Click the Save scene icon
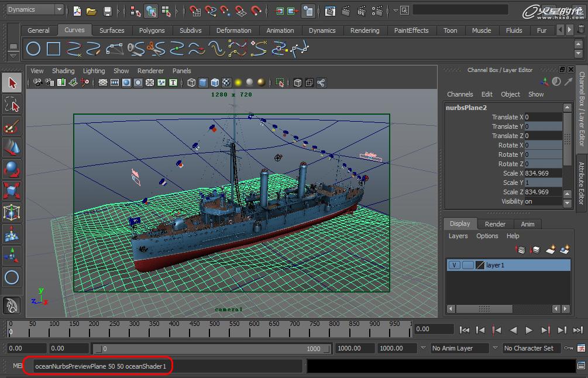 pyautogui.click(x=107, y=11)
